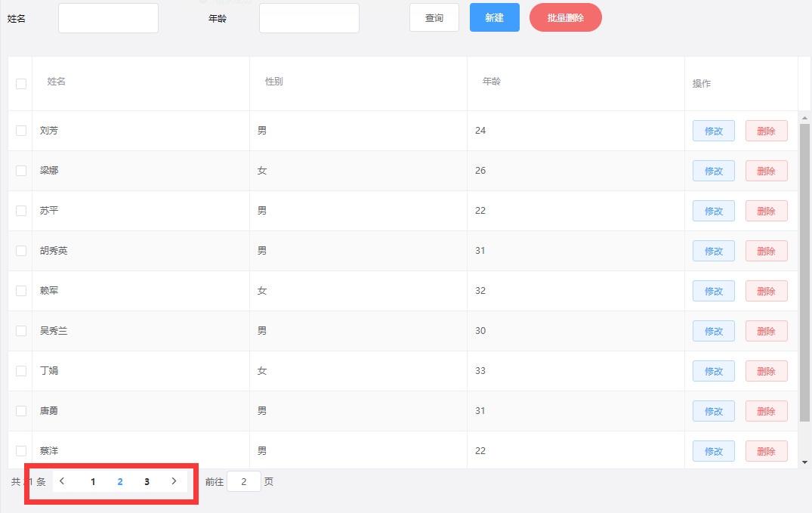Check the row for 赖军
This screenshot has height=513, width=812.
coord(21,291)
